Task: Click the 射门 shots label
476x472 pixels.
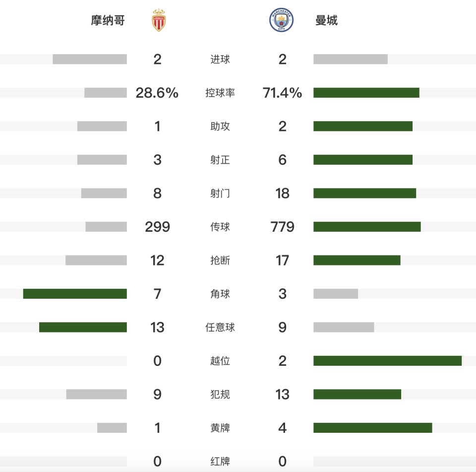Action: [220, 194]
